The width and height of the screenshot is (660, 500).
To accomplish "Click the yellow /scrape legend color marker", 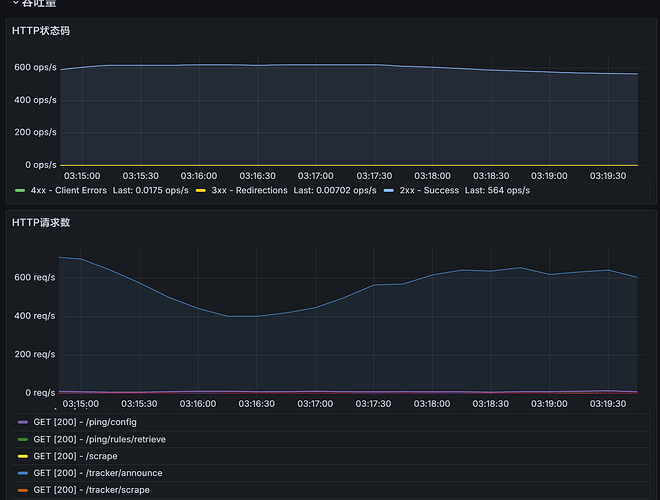I will (x=23, y=456).
